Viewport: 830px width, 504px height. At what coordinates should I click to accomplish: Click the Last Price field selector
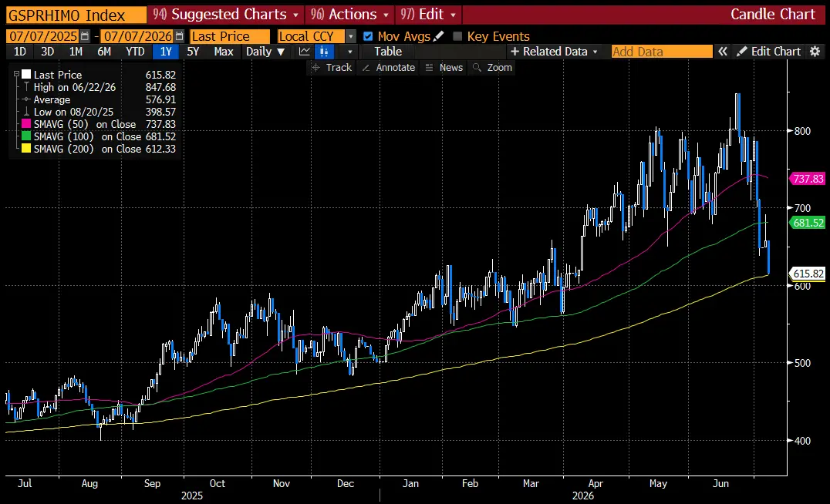coord(231,36)
